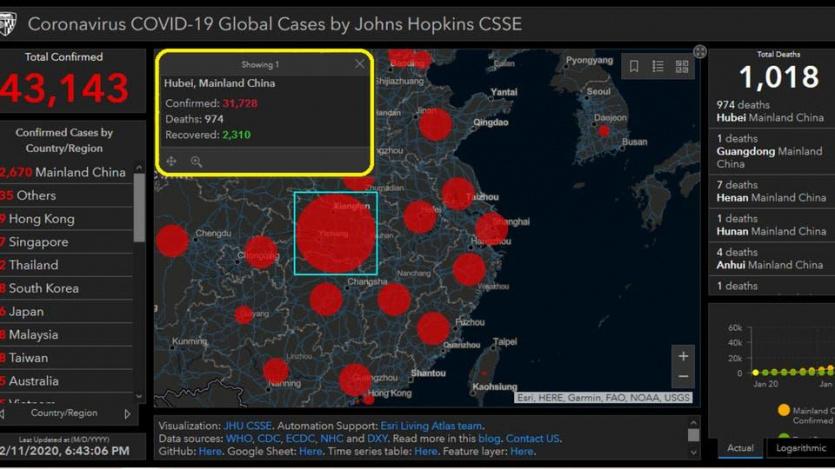Click the zoom-to magnifier icon in popup
The image size is (835, 469).
(x=196, y=161)
